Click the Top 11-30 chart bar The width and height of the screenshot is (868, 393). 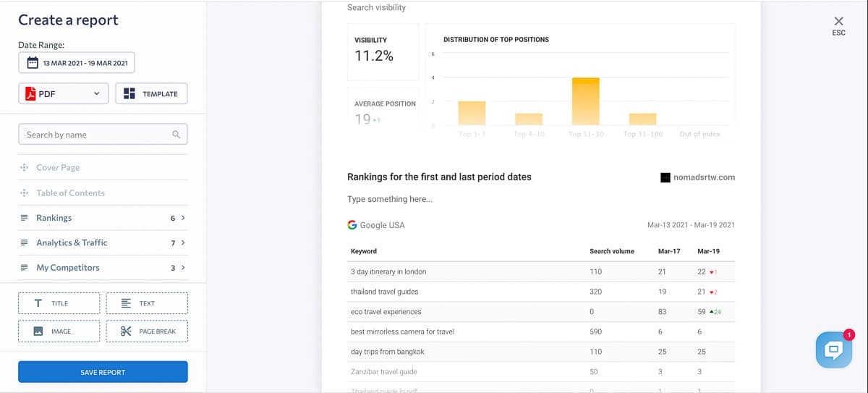tap(585, 101)
